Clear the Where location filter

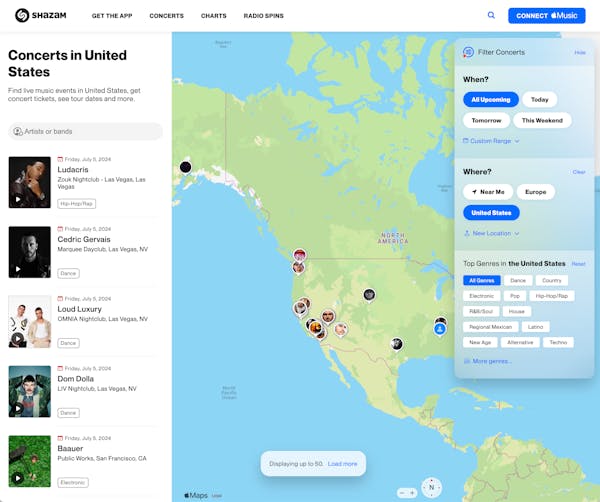[579, 172]
